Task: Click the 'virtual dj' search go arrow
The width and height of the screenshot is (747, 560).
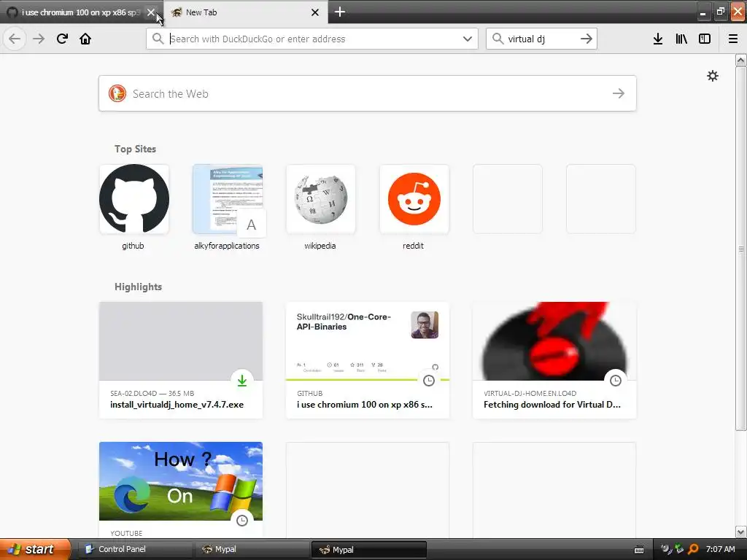Action: (x=587, y=39)
